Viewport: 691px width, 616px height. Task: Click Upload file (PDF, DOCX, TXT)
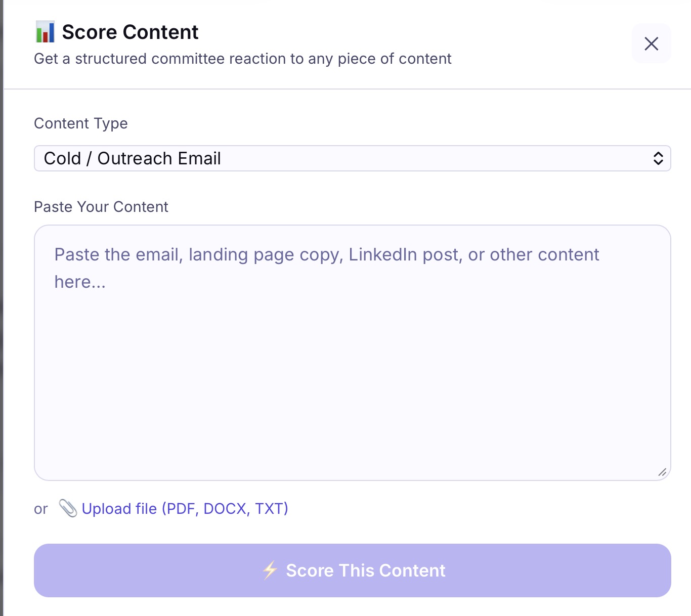(185, 508)
